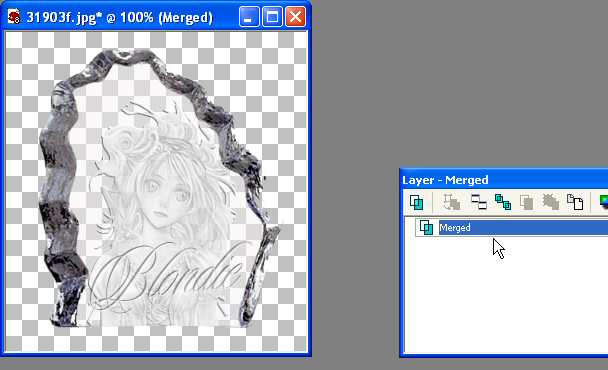The width and height of the screenshot is (608, 370).
Task: Click the green-blue color icon at toolbar edge
Action: coord(603,202)
